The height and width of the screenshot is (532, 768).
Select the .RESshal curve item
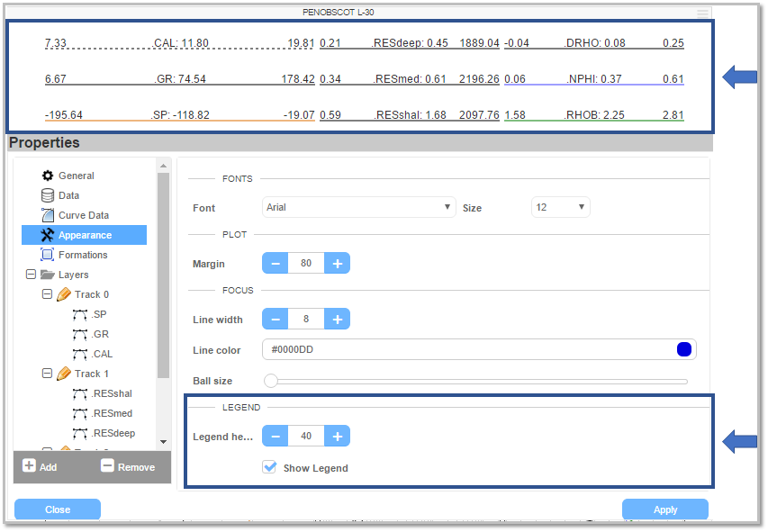(x=112, y=394)
